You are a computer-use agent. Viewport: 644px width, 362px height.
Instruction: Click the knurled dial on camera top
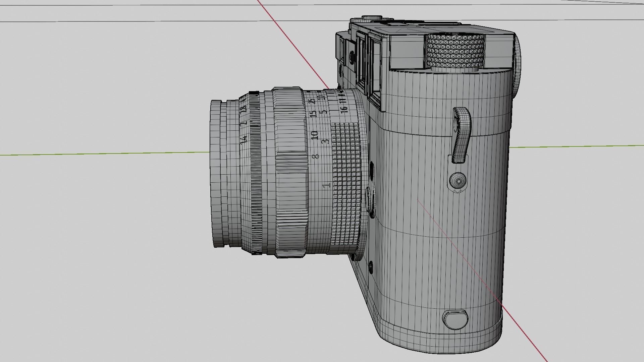pos(455,51)
